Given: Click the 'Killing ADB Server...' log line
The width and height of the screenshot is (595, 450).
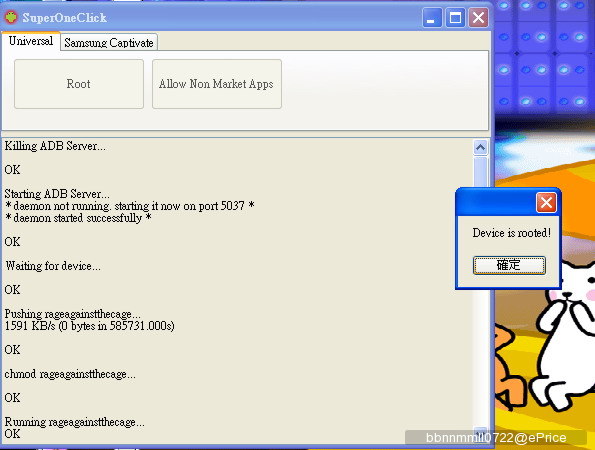Looking at the screenshot, I should click(x=55, y=146).
